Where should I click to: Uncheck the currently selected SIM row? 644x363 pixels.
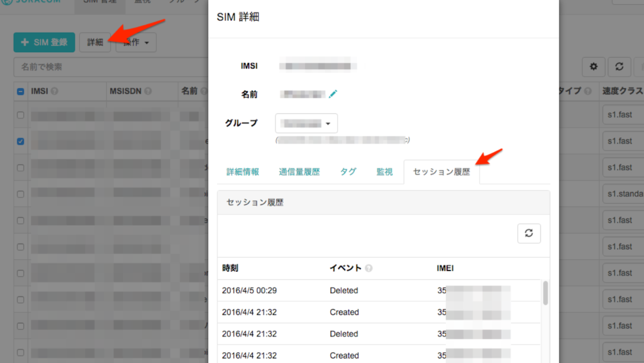pos(20,141)
